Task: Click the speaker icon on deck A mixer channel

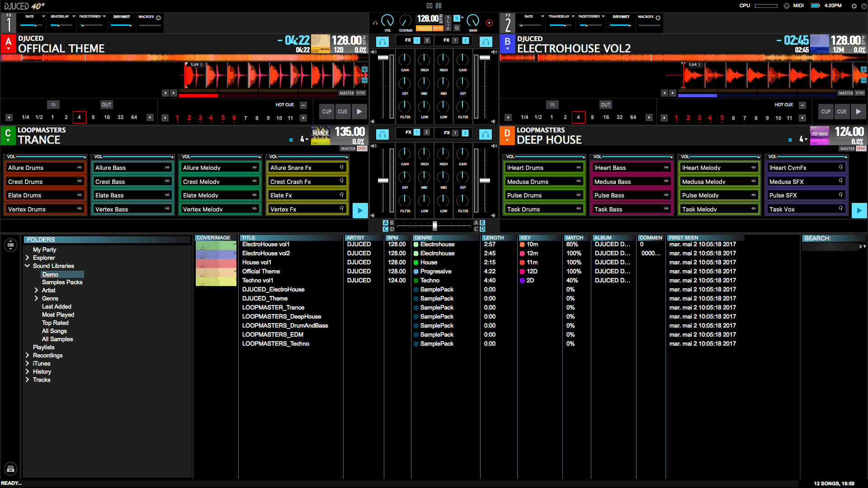Action: (x=373, y=52)
